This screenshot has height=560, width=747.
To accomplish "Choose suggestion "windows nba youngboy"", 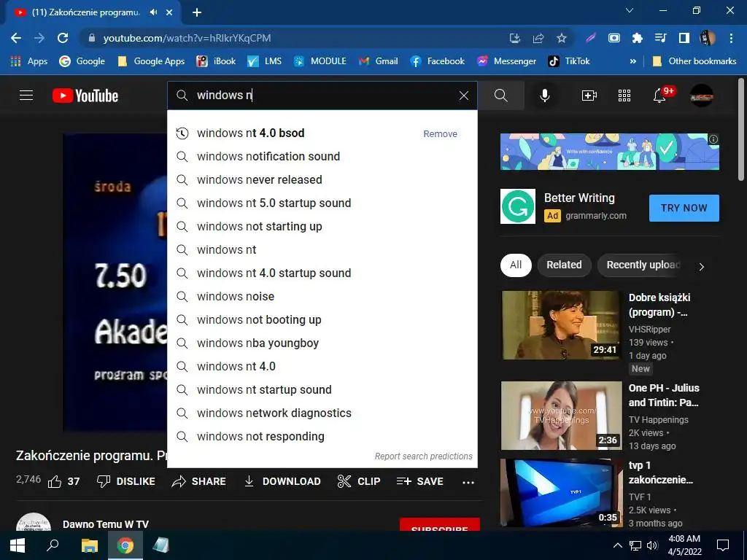I will click(x=322, y=343).
